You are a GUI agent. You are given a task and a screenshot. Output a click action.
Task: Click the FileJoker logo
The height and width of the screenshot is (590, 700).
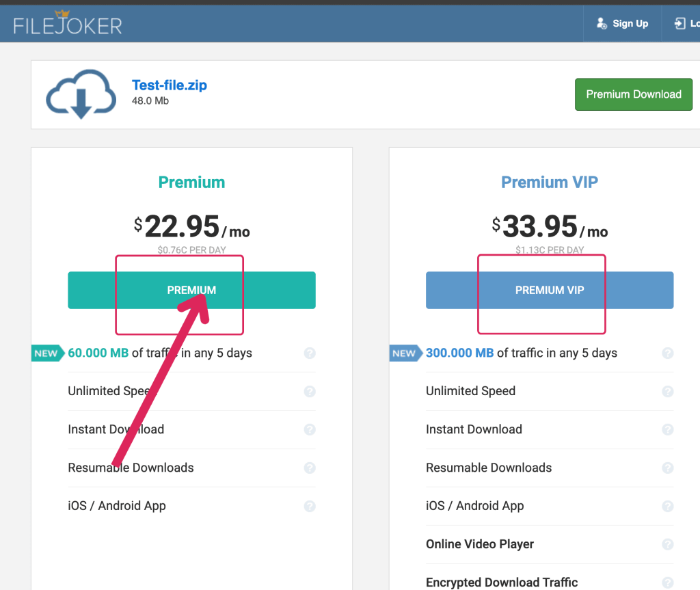[68, 23]
